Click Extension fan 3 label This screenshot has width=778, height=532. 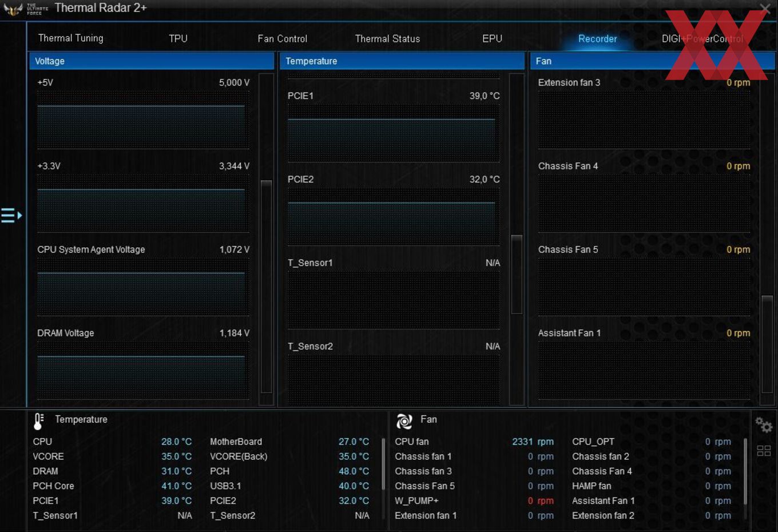click(x=569, y=82)
